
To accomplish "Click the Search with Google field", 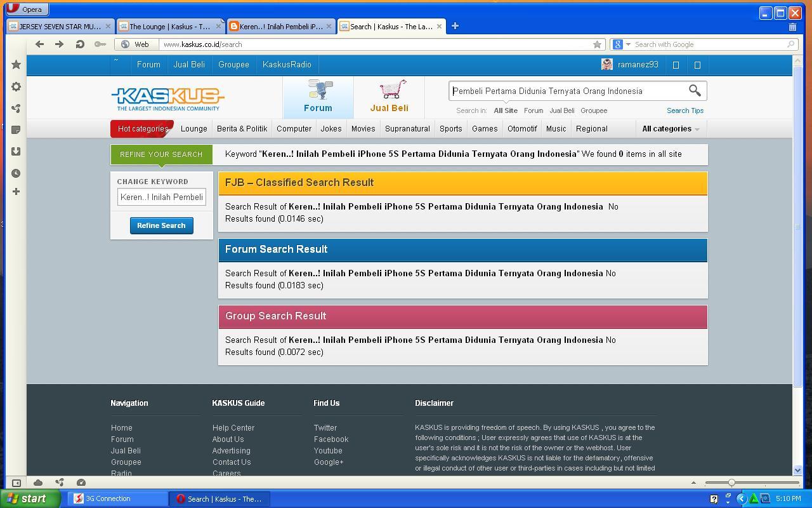I will tap(709, 44).
